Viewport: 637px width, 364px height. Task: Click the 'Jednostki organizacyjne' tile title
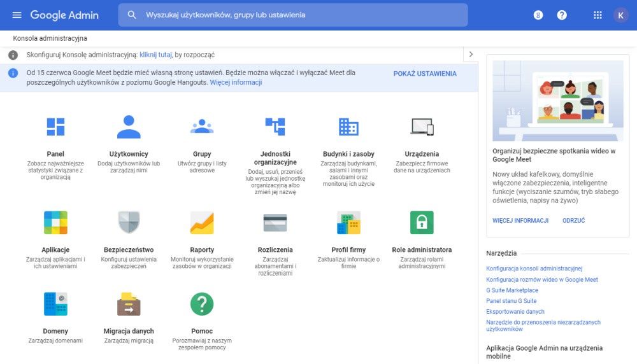[x=275, y=158]
